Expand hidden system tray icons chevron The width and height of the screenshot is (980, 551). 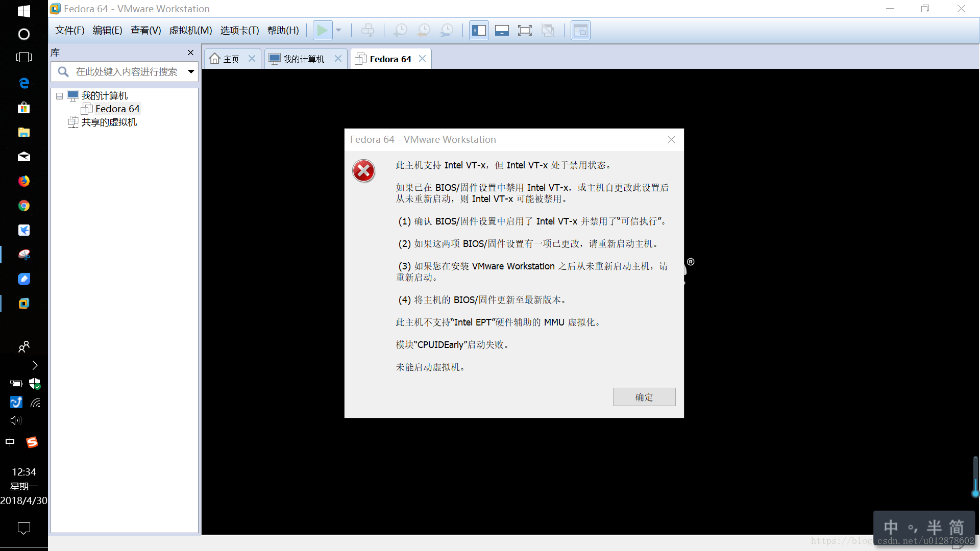34,365
